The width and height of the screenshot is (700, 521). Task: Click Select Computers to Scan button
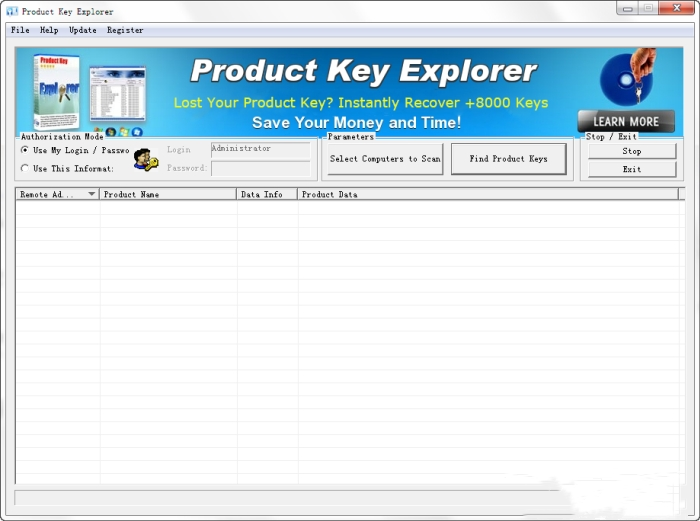tap(385, 159)
